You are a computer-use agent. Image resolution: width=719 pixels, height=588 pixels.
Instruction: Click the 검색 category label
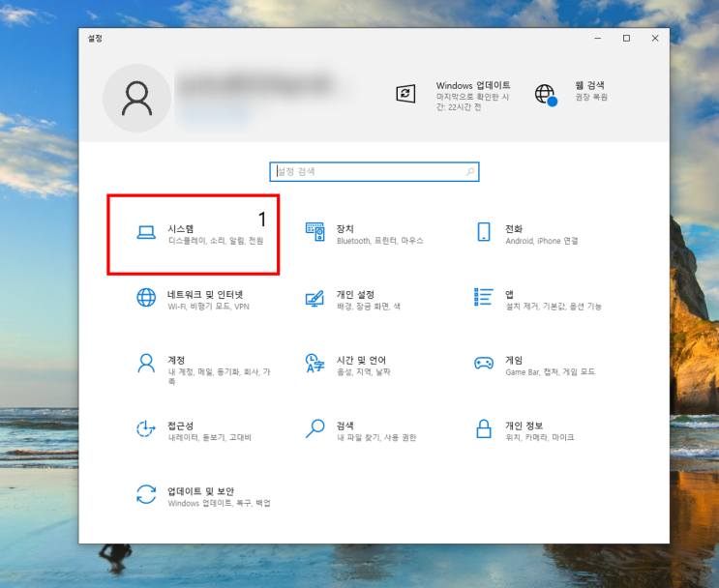click(345, 426)
